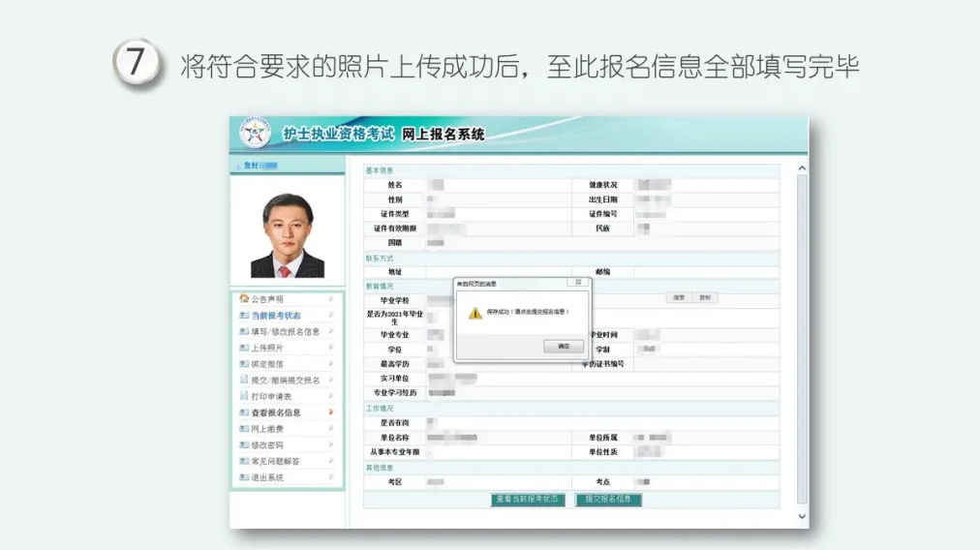Click the icon next to 上传照片
Viewport: 980px width, 550px height.
[x=244, y=348]
